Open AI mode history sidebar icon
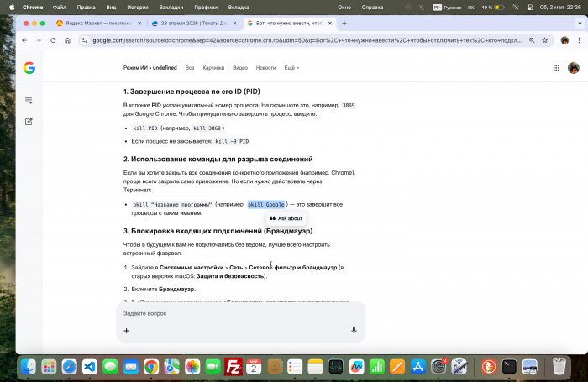This screenshot has height=382, width=588. click(29, 101)
